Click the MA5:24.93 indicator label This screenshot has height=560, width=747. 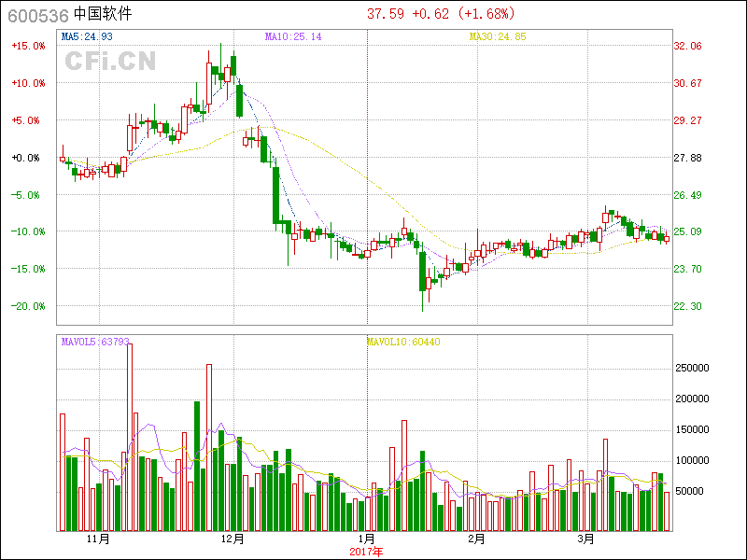click(x=87, y=36)
